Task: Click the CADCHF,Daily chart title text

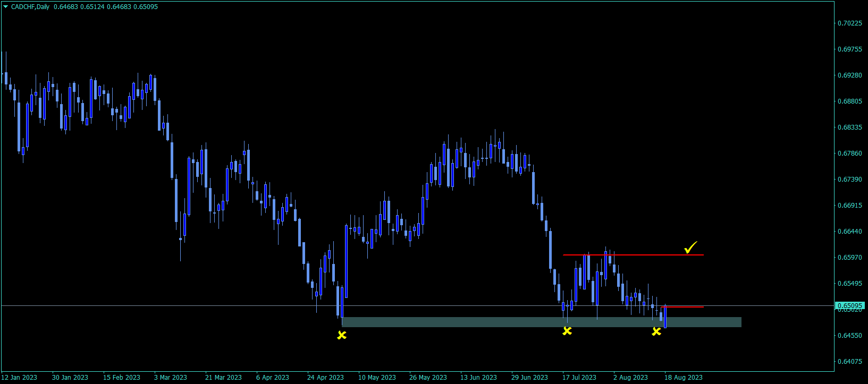Action: [x=30, y=7]
